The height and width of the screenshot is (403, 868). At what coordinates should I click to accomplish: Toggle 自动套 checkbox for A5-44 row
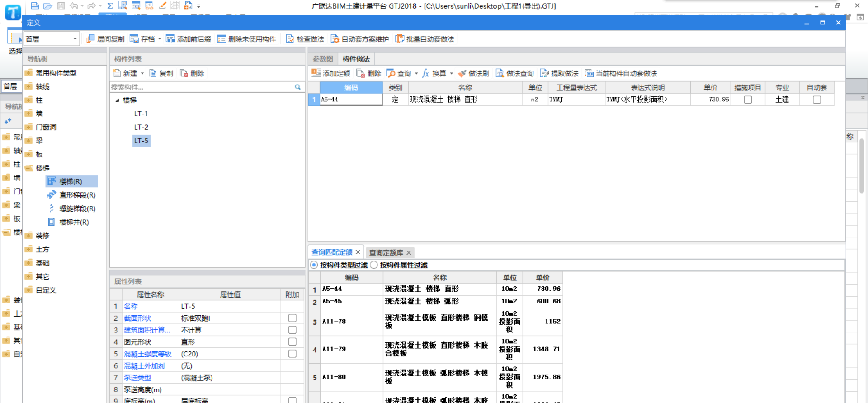click(x=816, y=100)
